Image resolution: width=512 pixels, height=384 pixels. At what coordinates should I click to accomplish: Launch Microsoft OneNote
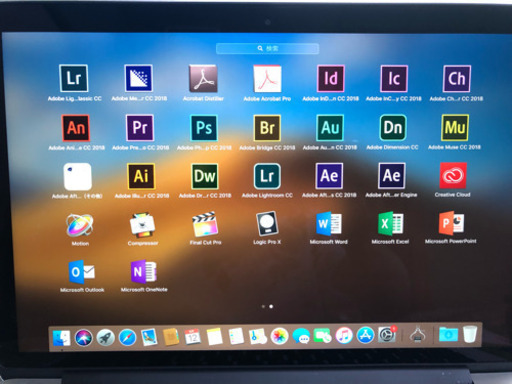pos(144,272)
